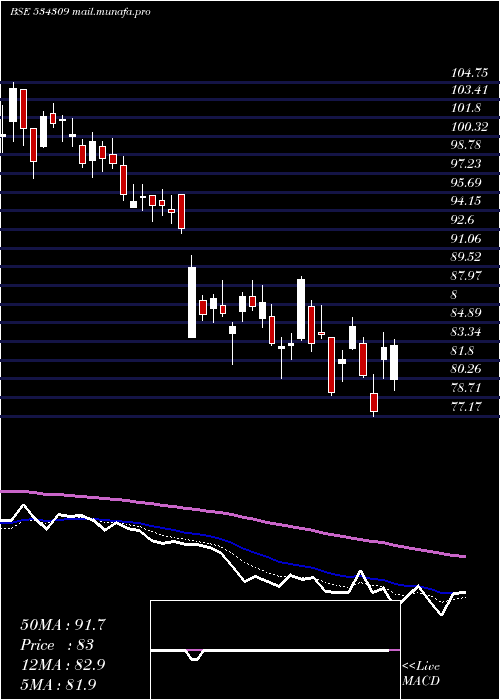This screenshot has height=700, width=500.
Task: Select the 77.17 price axis label
Action: click(x=467, y=406)
